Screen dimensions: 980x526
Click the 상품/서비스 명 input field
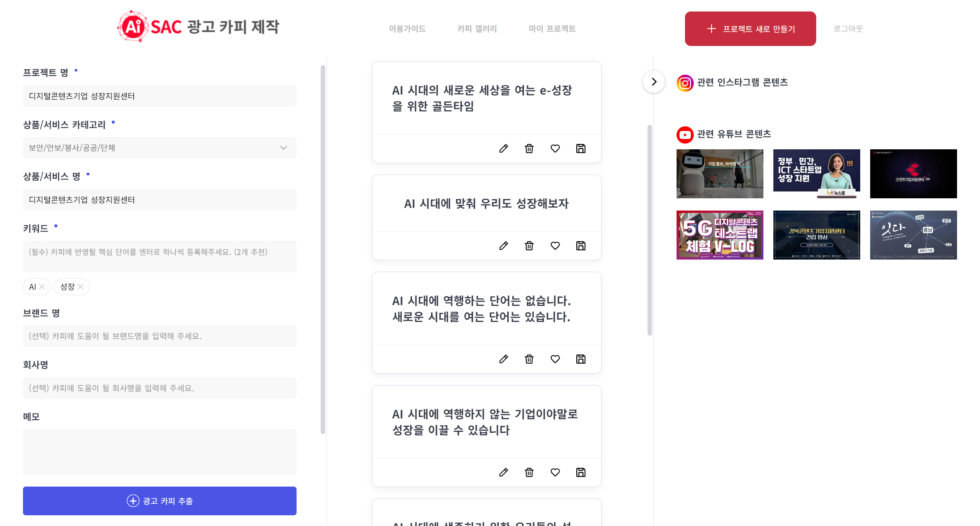[160, 200]
